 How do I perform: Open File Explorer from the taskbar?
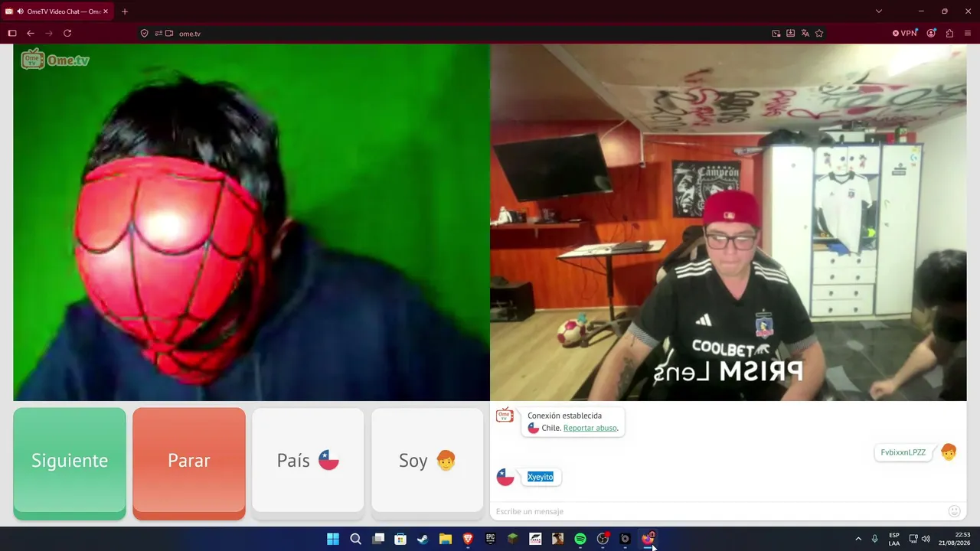(445, 539)
